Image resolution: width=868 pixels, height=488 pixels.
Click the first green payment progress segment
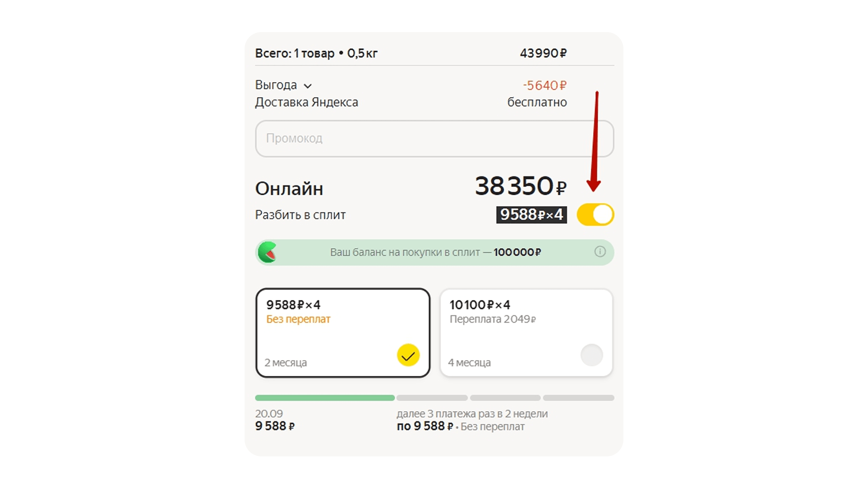[325, 398]
